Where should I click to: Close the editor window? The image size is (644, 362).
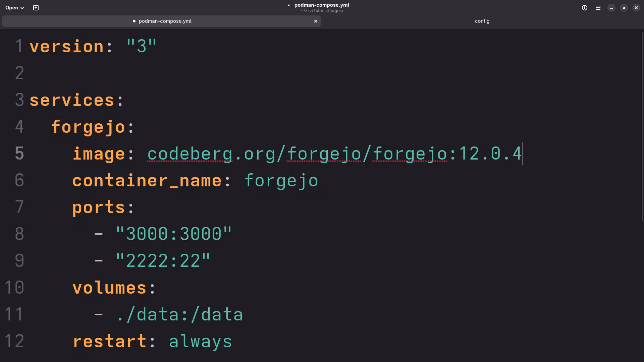636,8
